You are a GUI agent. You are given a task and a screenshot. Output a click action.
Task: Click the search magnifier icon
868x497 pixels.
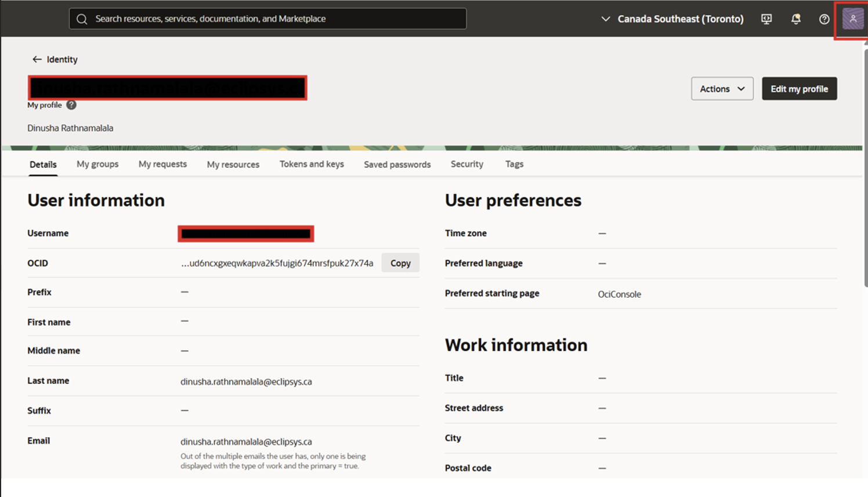pos(82,19)
